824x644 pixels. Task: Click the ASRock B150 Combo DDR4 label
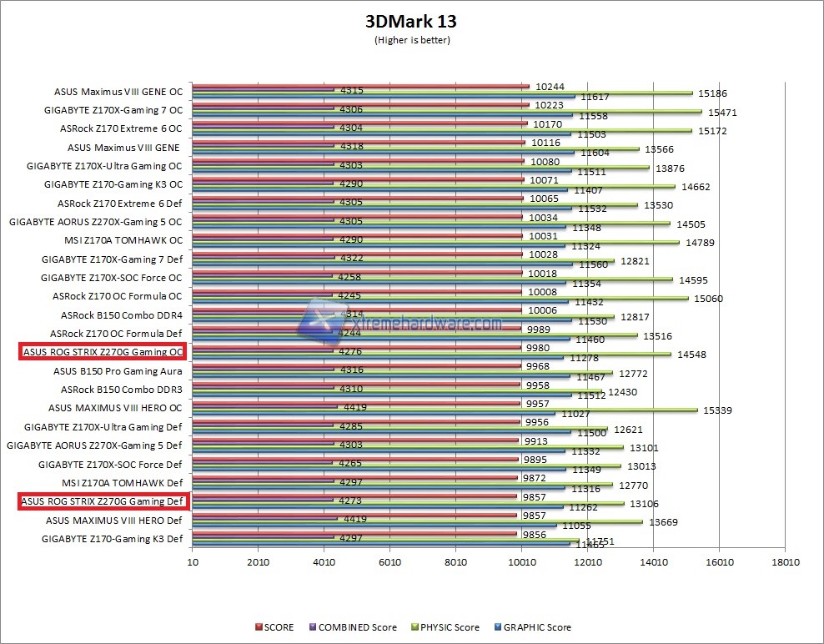(x=121, y=315)
